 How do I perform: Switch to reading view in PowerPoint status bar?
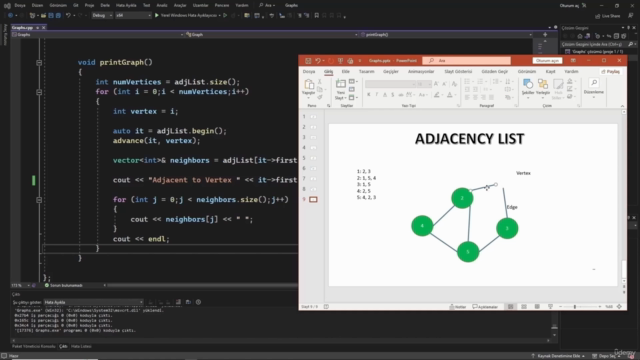coord(537,307)
